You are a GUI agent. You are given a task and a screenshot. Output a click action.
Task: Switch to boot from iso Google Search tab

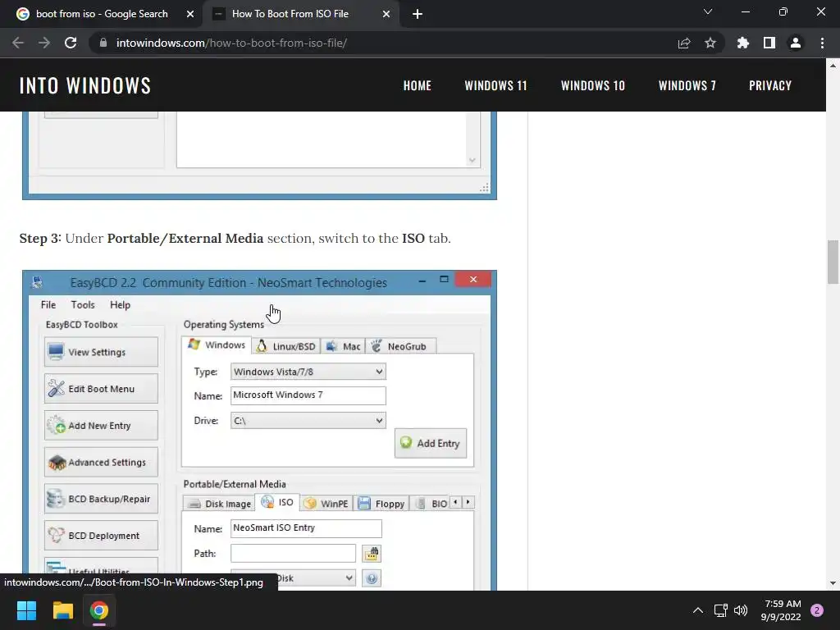(x=102, y=14)
